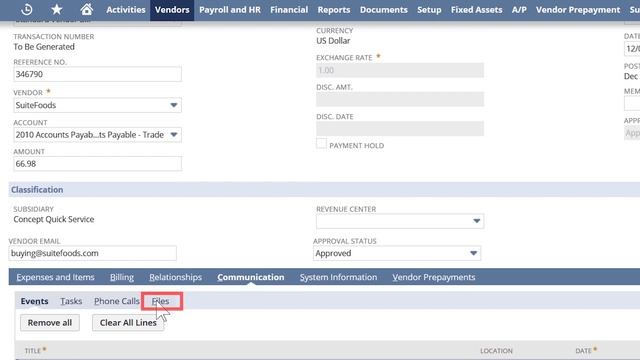
Task: Click the Title column header
Action: 33,351
